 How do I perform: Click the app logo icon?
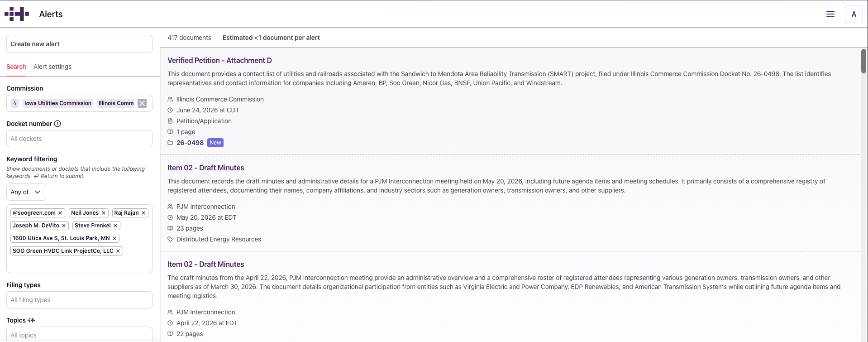tap(17, 14)
